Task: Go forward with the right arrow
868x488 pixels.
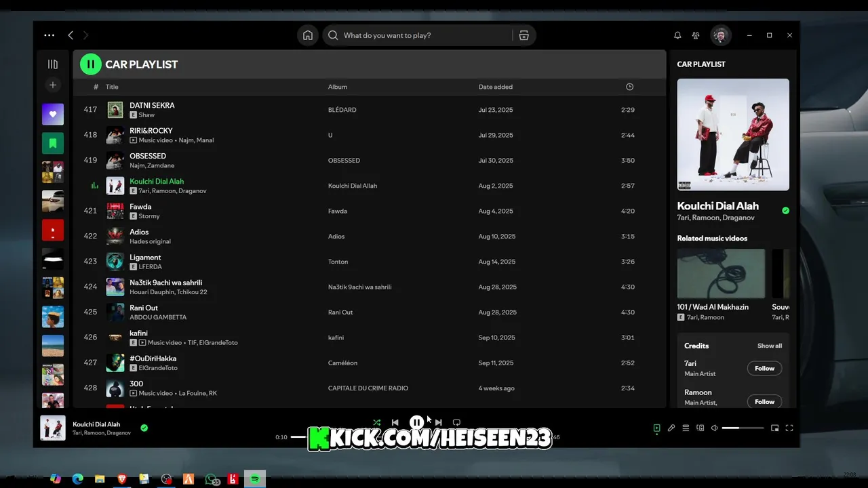Action: (85, 35)
